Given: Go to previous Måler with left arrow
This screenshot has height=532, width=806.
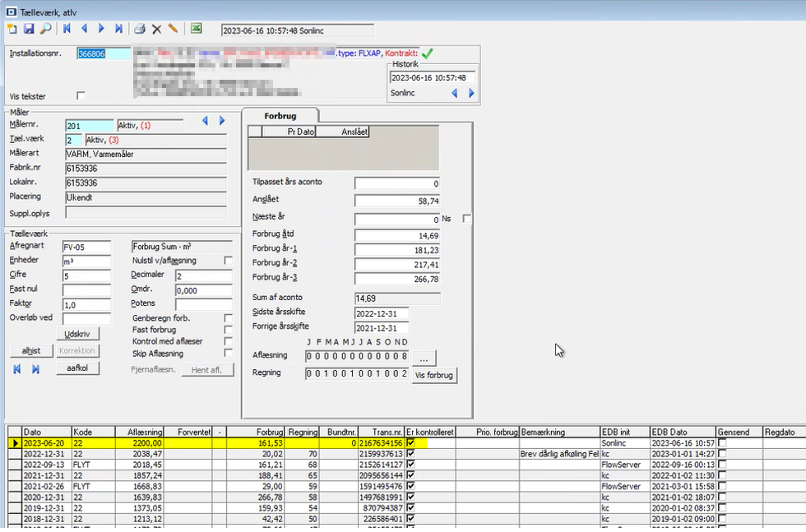Looking at the screenshot, I should [x=205, y=121].
